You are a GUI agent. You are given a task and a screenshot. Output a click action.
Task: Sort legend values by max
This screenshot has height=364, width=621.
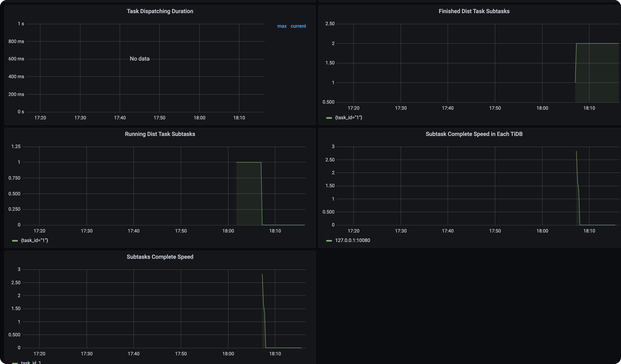[282, 26]
